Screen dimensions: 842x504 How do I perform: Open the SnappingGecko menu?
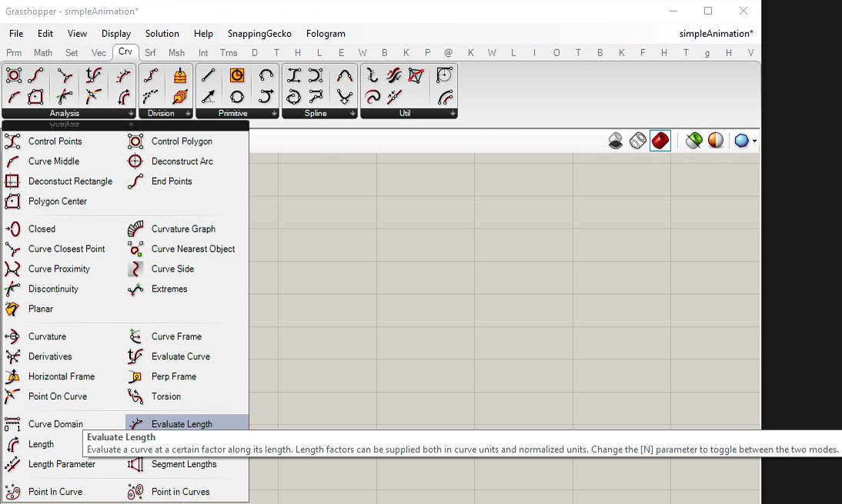pos(259,33)
